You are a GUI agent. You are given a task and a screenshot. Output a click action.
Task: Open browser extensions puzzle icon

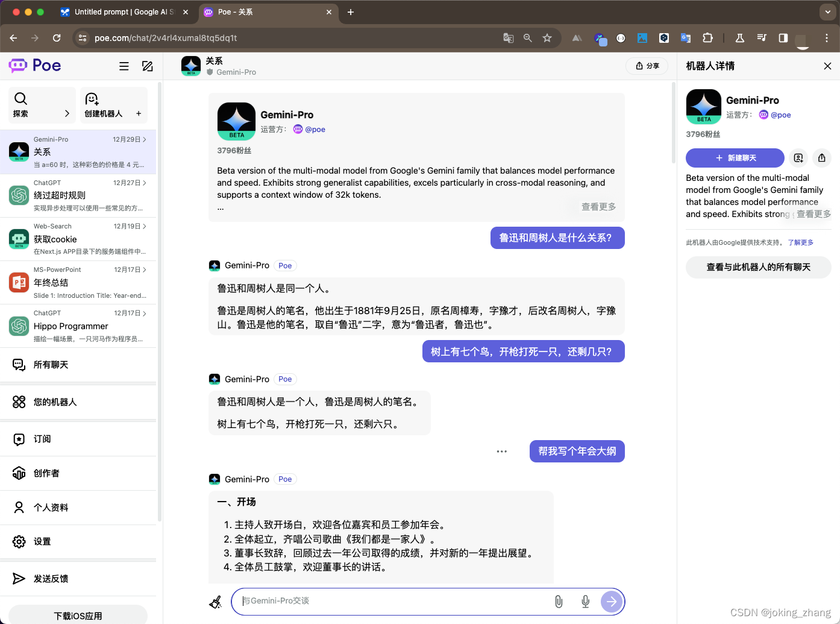pos(707,38)
